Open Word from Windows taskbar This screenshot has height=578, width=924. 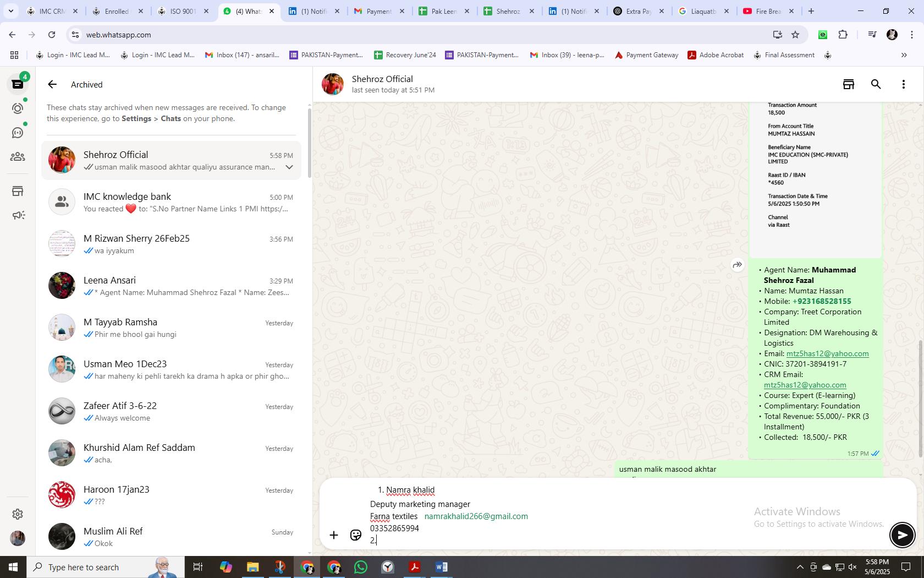[x=441, y=567]
